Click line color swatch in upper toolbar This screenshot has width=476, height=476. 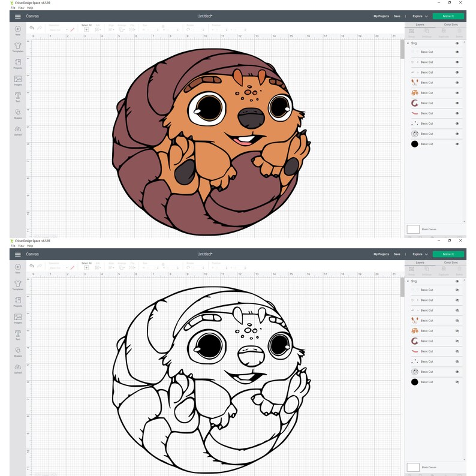[x=73, y=30]
